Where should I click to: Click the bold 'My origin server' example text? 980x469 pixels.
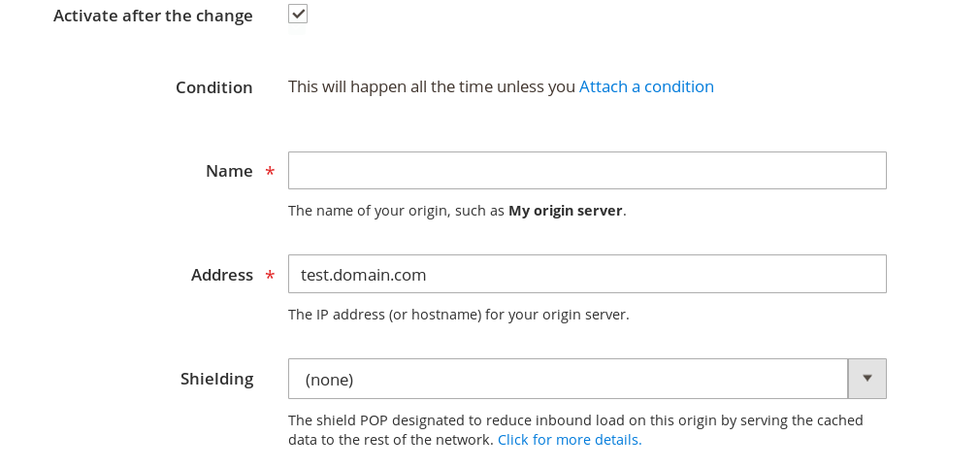pyautogui.click(x=565, y=210)
